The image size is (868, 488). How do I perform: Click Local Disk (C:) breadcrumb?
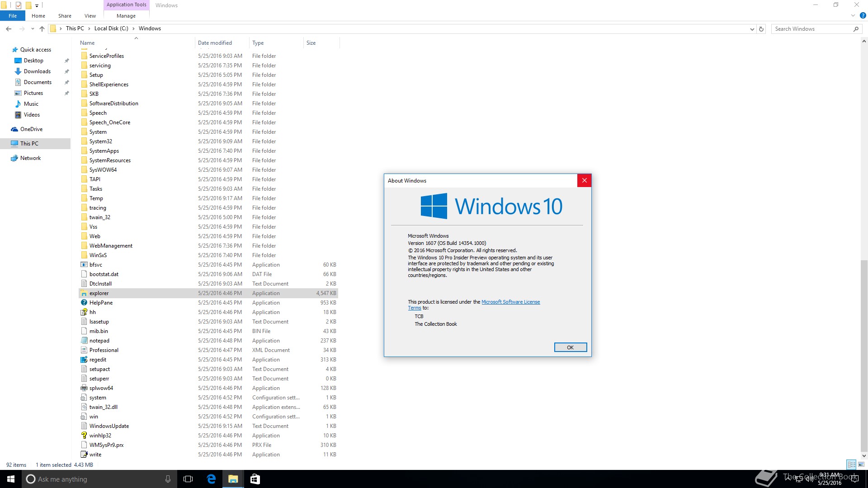[x=111, y=28]
